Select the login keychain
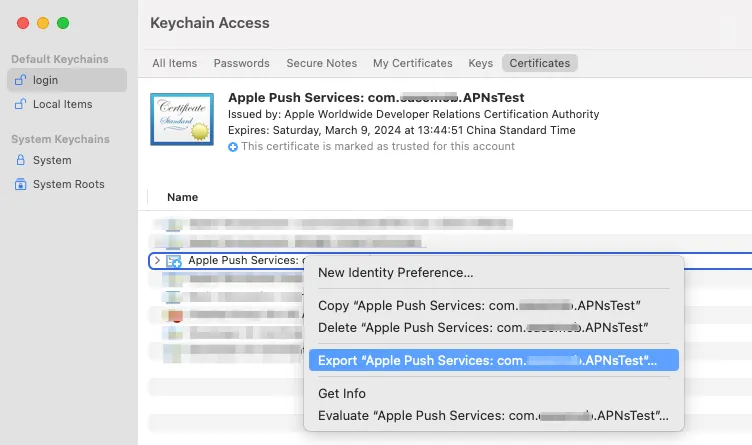Screen dimensions: 752x445 pyautogui.click(x=67, y=80)
